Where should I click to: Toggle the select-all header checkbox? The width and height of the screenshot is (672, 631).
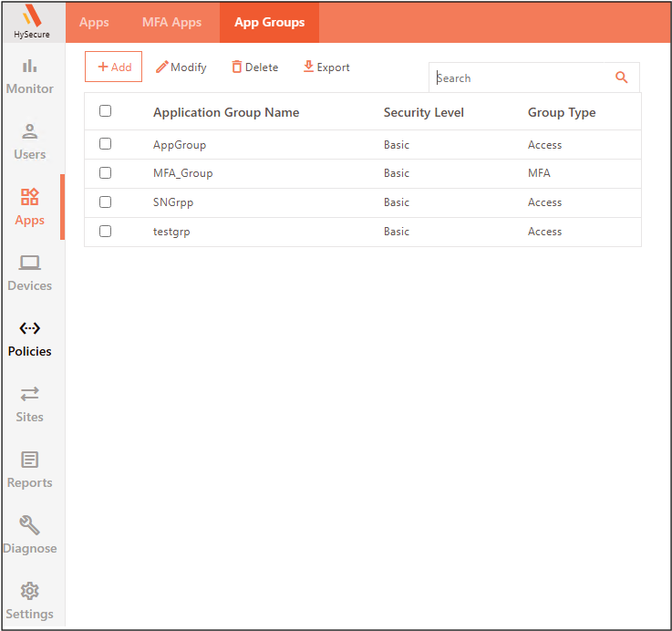pos(105,111)
